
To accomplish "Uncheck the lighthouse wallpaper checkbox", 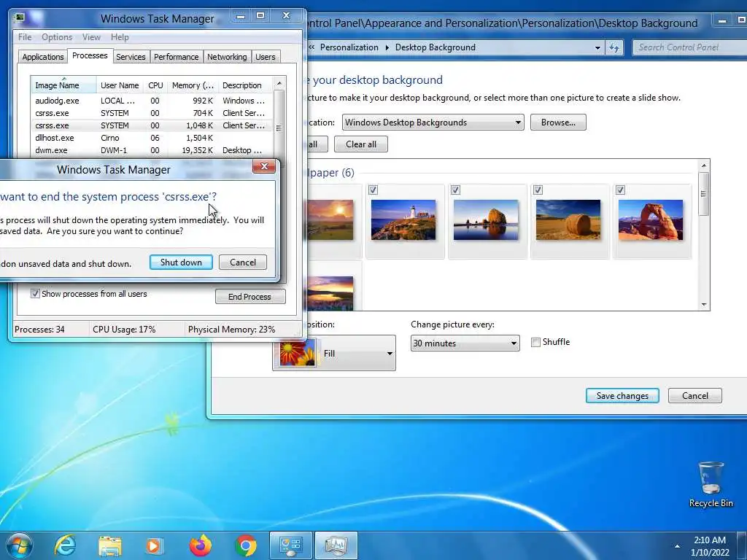I will click(373, 190).
